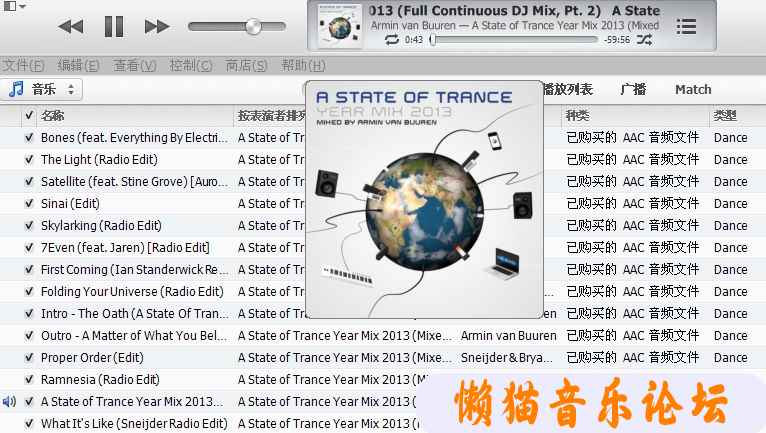Select the Sinai (Edit) track name
The width and height of the screenshot is (766, 433).
tap(70, 204)
